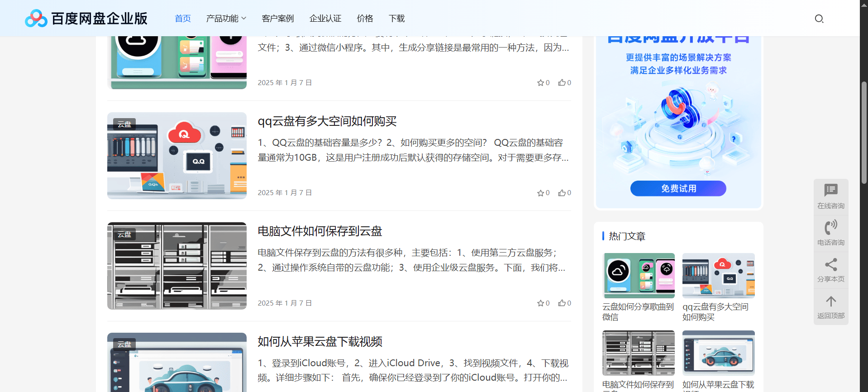This screenshot has height=392, width=868.
Task: Click banner text 更提供丰富的场景解决方案
Action: point(678,57)
